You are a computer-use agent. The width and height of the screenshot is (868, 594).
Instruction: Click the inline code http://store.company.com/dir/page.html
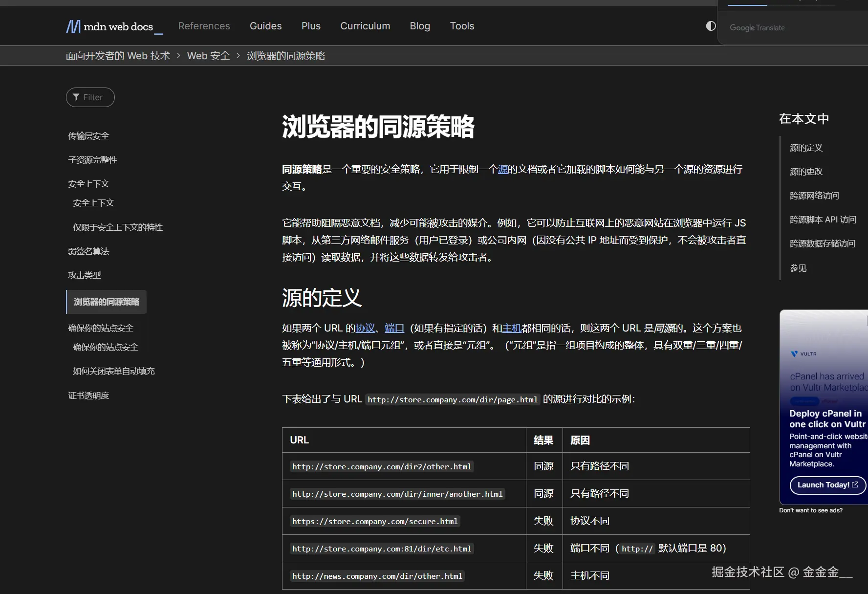453,399
